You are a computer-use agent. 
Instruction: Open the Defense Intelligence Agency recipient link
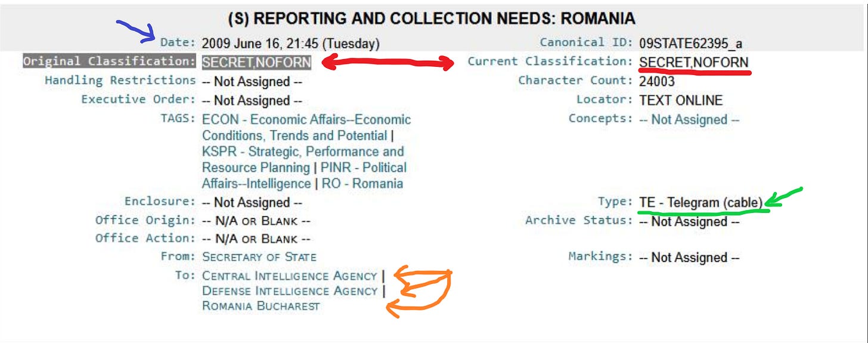290,291
